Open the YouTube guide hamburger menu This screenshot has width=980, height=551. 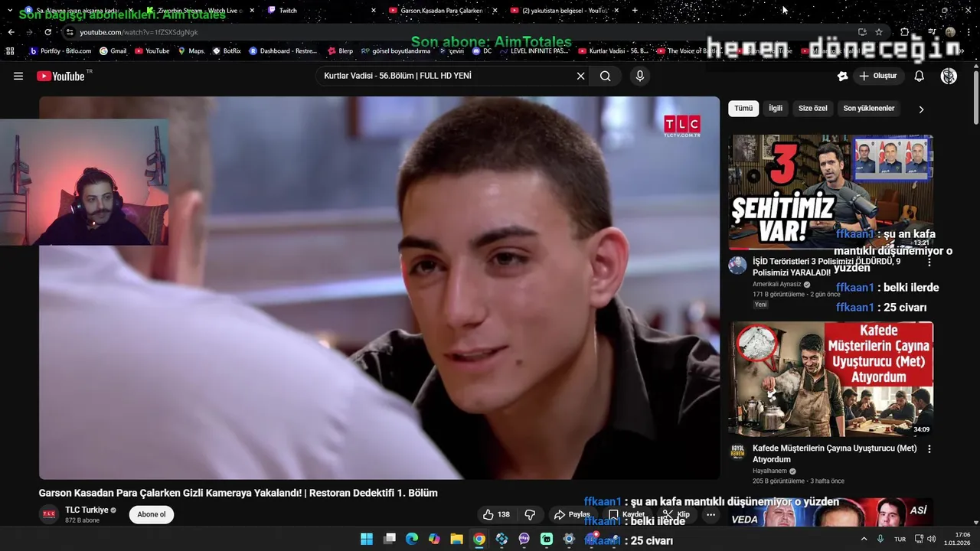pos(18,76)
